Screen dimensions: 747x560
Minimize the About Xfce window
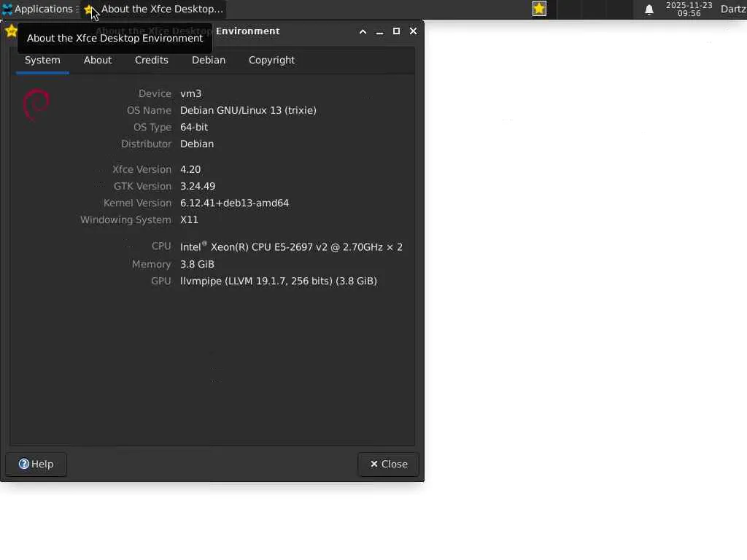tap(379, 31)
